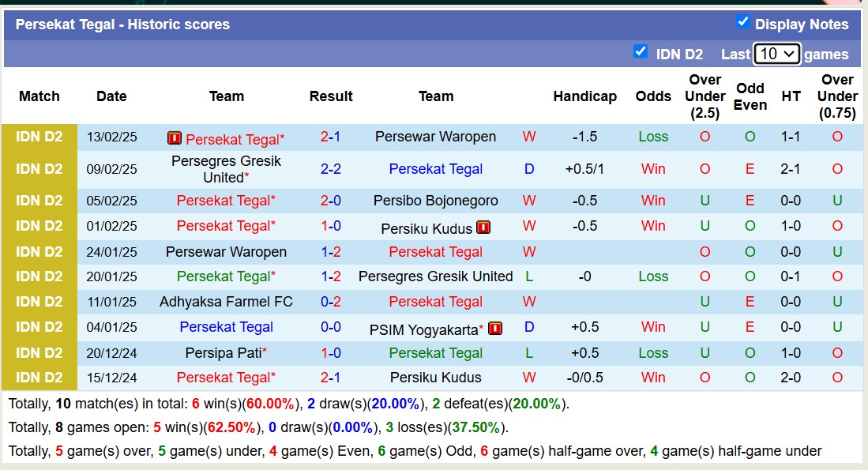Click the Date column header
Screen dimensions: 868x470
(x=111, y=96)
